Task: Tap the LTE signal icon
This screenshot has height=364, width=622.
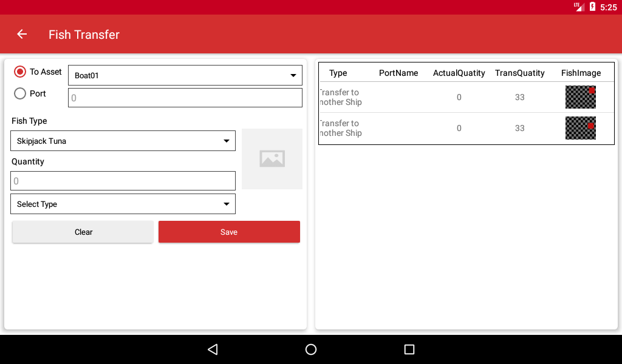Action: click(x=578, y=7)
